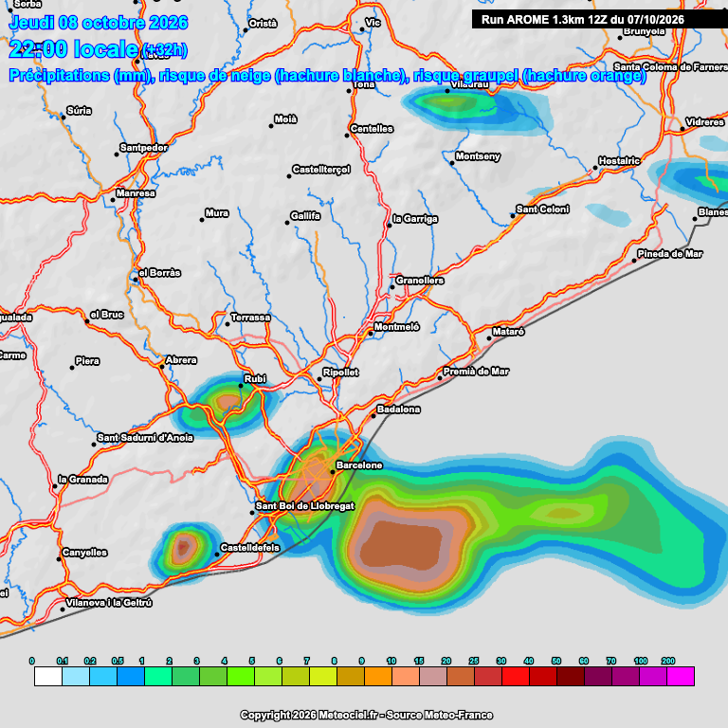This screenshot has height=728, width=728.
Task: Click the Montseny label
Action: [478, 156]
